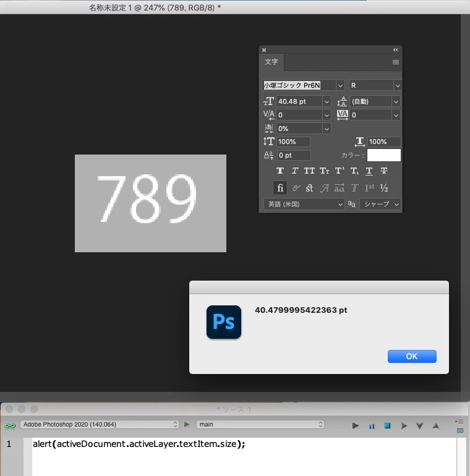470x476 pixels.
Task: Select the 文字 panel tab
Action: pyautogui.click(x=271, y=62)
